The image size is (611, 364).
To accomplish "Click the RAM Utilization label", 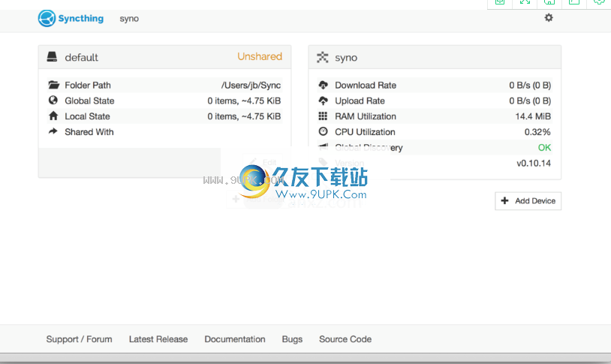I will pyautogui.click(x=366, y=116).
